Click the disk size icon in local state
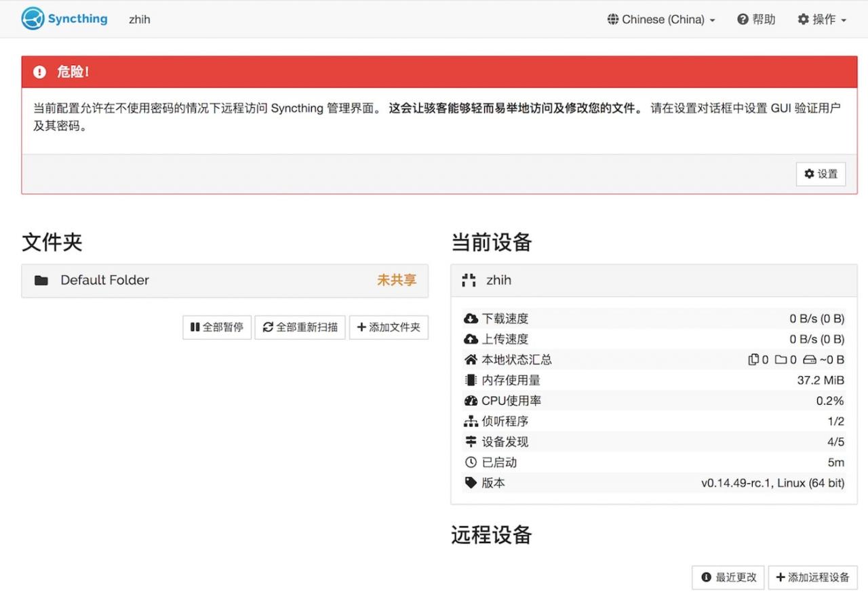 [x=810, y=359]
